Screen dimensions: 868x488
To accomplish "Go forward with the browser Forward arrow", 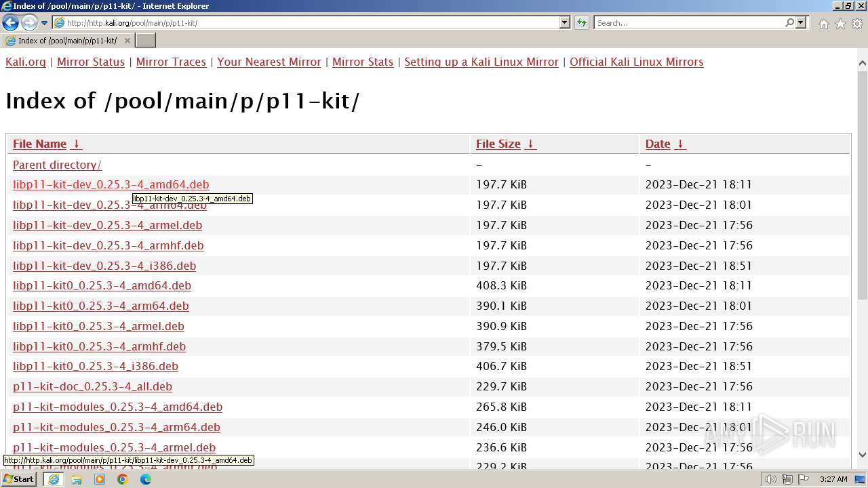I will pos(29,23).
